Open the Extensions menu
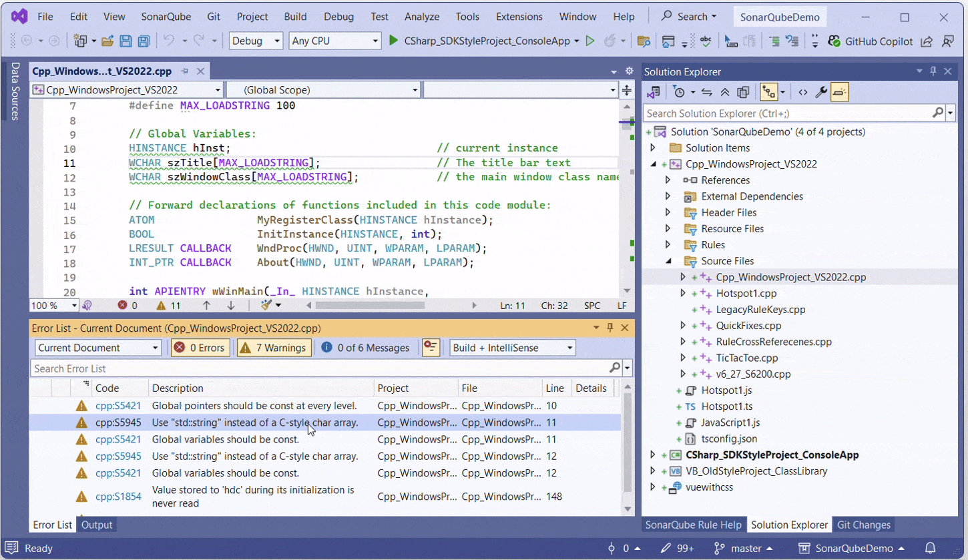 click(x=519, y=17)
